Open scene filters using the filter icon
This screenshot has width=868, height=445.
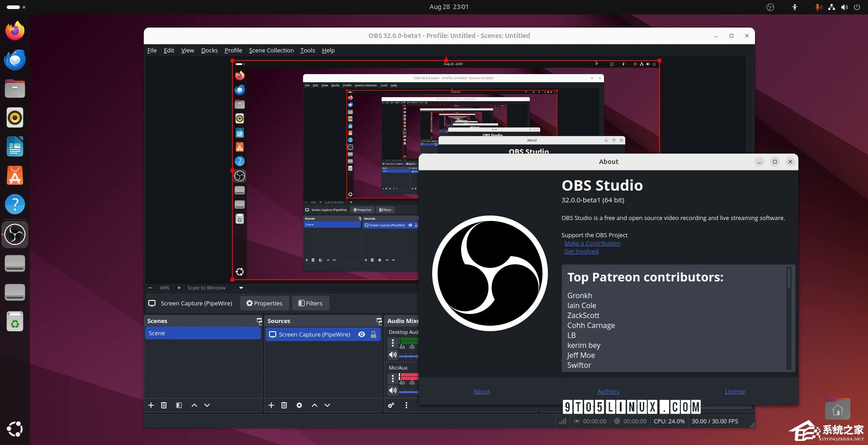pos(179,405)
